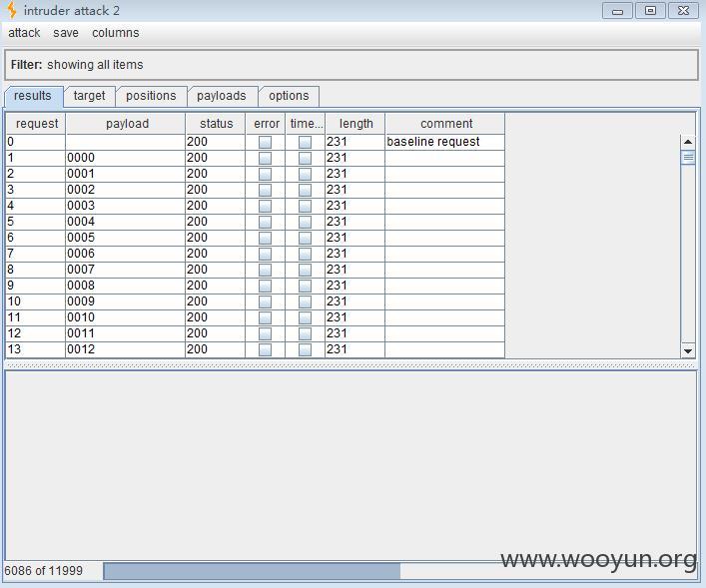Toggle error checkbox for payload 0011
706x588 pixels.
click(x=266, y=334)
